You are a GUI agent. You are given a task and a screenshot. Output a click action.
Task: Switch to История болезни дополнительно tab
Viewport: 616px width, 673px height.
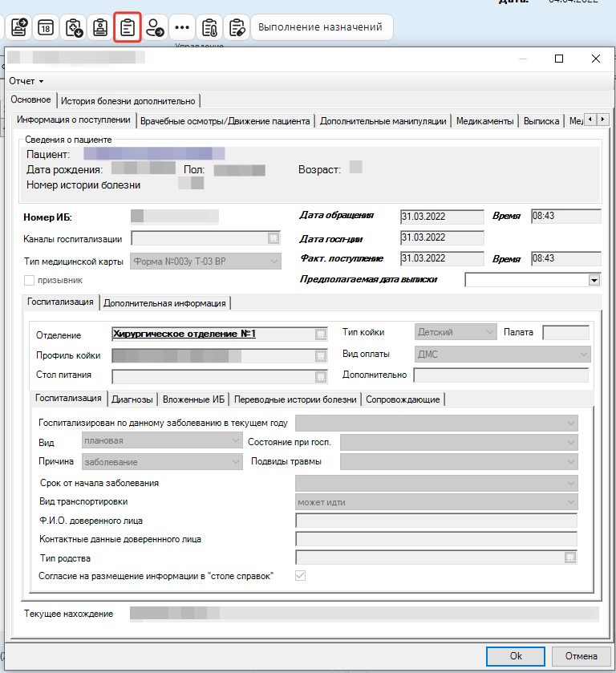128,101
